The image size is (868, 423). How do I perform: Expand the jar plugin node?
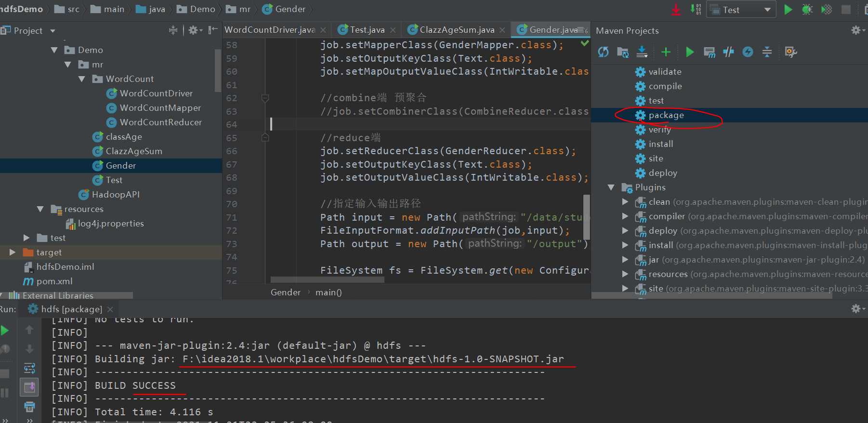tap(625, 260)
